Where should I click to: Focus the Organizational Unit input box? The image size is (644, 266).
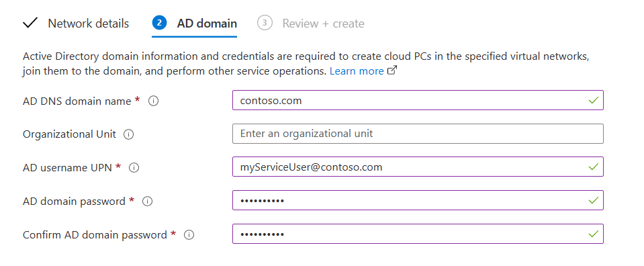point(418,134)
